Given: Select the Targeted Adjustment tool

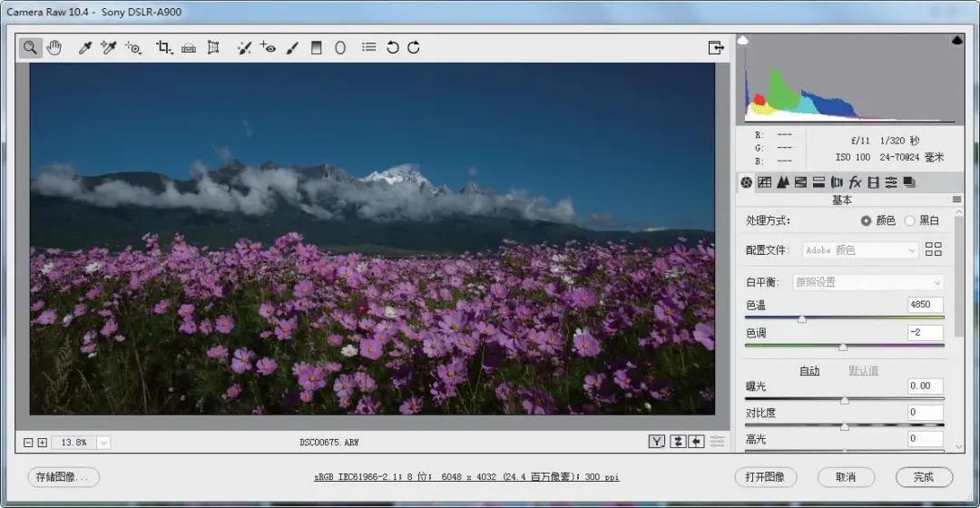Looking at the screenshot, I should click(x=133, y=47).
